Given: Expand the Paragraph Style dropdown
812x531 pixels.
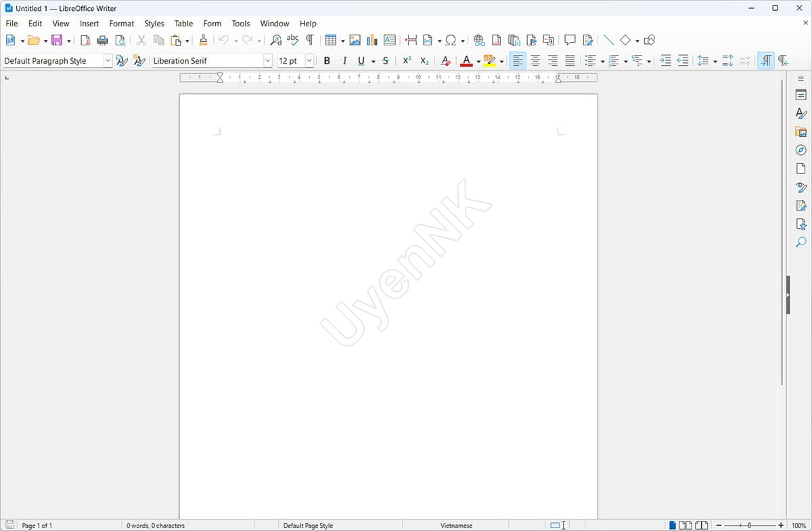Looking at the screenshot, I should 107,61.
